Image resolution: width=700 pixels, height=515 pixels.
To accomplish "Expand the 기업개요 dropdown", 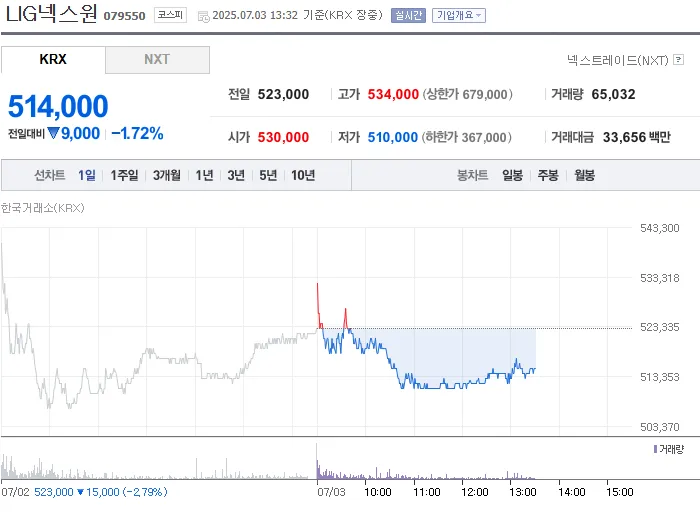I will pos(458,15).
